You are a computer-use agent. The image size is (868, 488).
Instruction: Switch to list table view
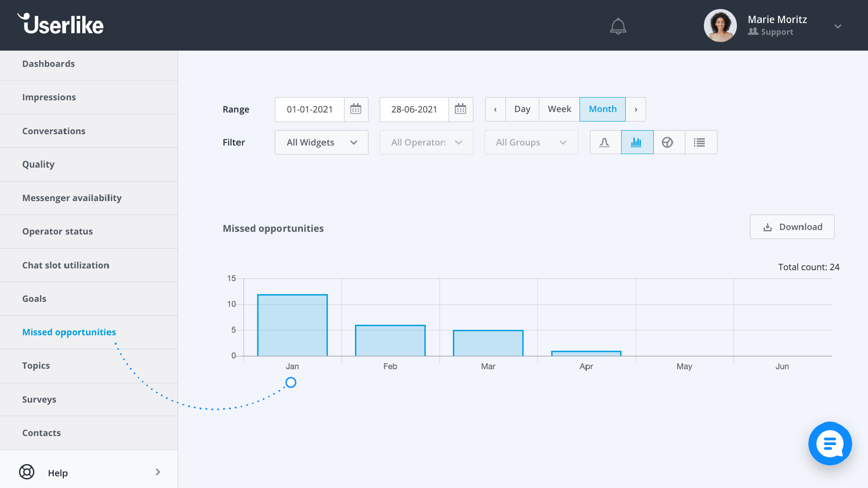[x=700, y=142]
